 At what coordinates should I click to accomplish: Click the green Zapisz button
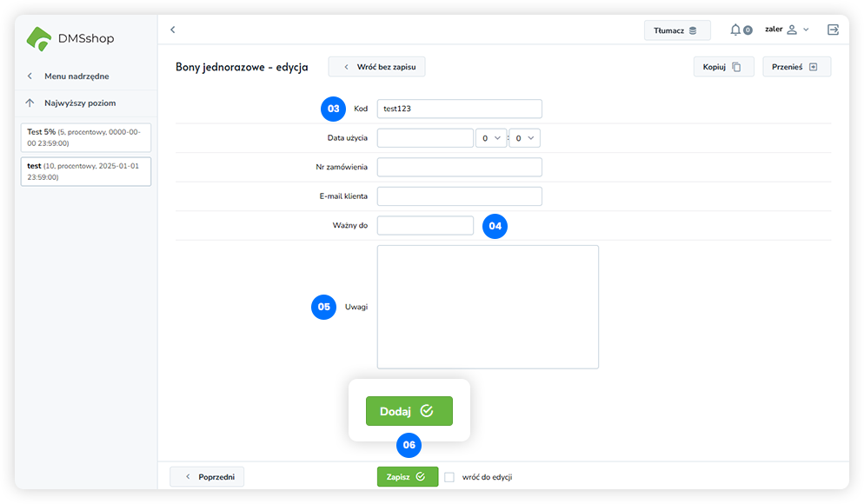pyautogui.click(x=407, y=476)
